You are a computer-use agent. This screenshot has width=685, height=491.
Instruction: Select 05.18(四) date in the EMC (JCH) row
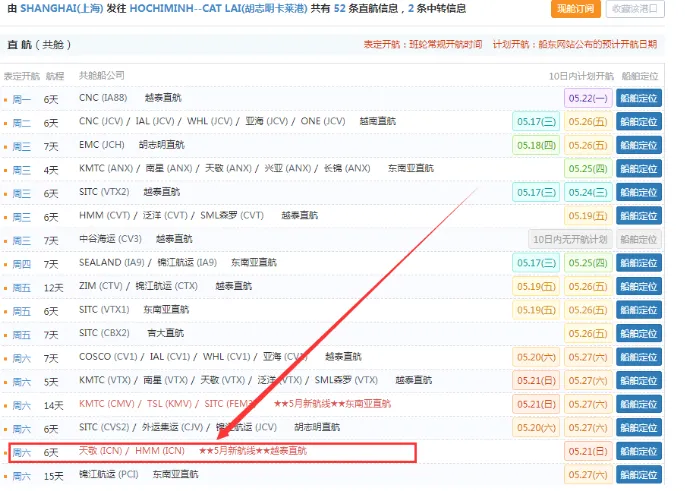(536, 145)
